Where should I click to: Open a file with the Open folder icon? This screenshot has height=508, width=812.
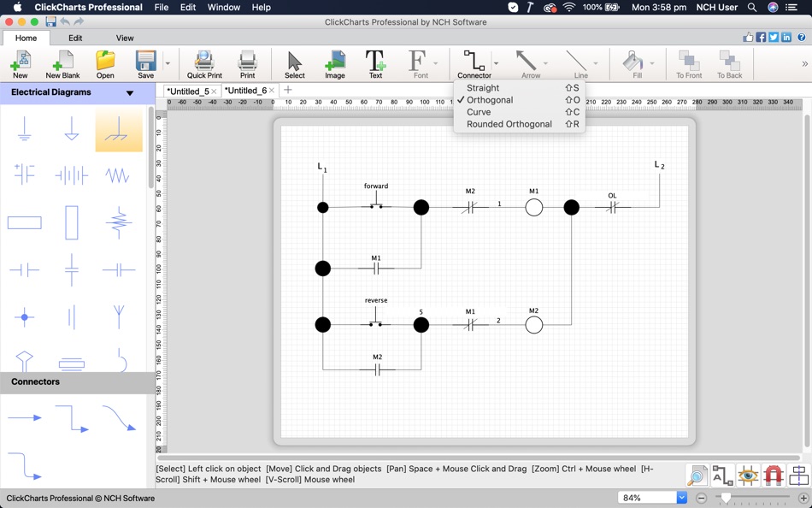(105, 64)
